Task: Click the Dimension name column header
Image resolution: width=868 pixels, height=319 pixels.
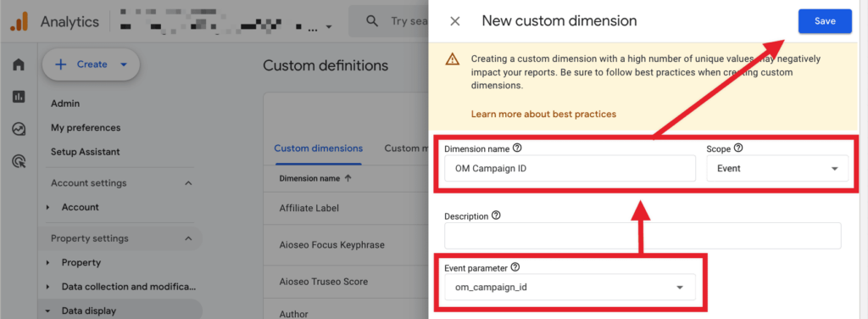Action: coord(310,178)
